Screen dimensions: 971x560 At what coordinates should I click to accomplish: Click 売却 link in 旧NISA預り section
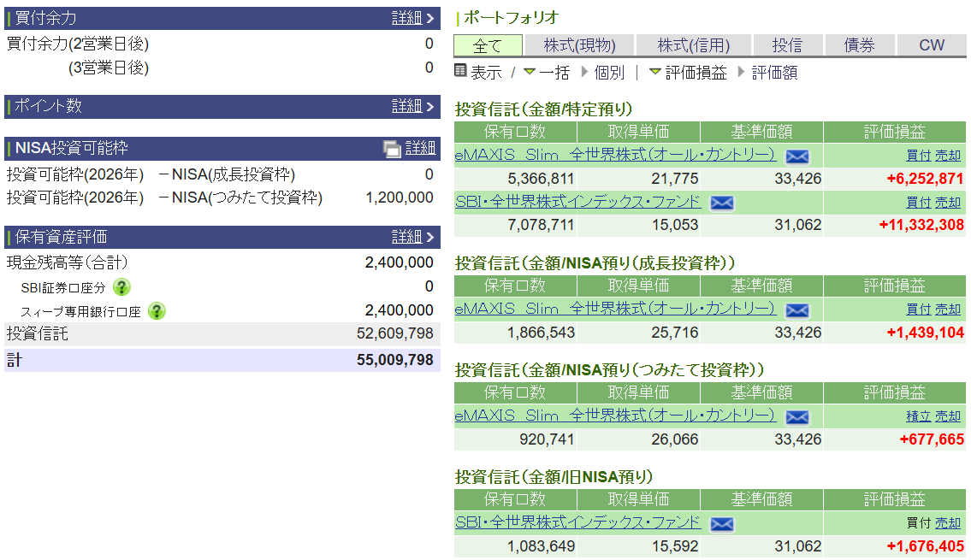click(948, 523)
